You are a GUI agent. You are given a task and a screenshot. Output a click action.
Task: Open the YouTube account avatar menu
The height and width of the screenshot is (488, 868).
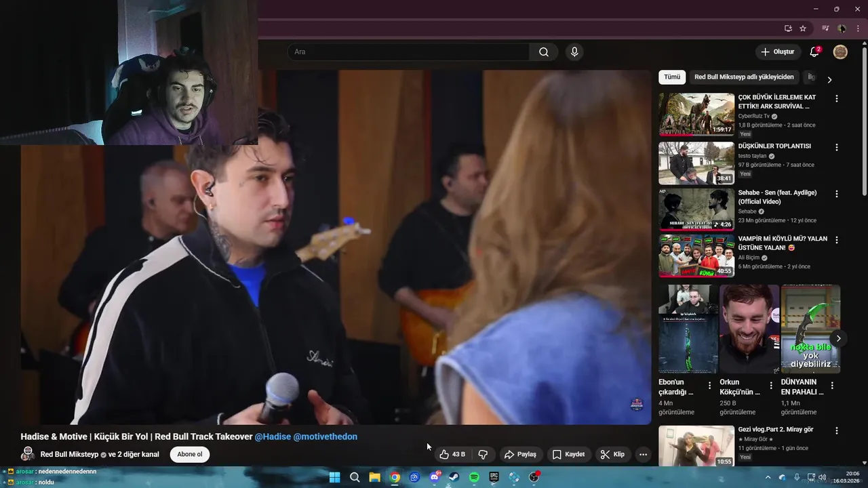(x=840, y=52)
